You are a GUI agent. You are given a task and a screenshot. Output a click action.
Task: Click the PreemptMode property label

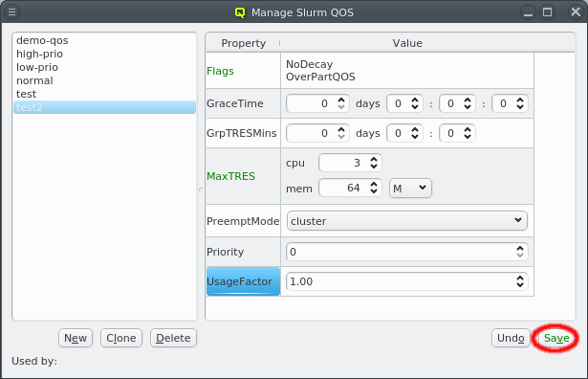pyautogui.click(x=243, y=221)
